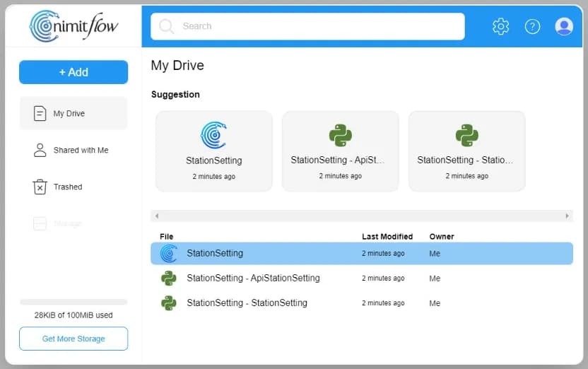
Task: Click the search magnifier icon
Action: pos(166,26)
